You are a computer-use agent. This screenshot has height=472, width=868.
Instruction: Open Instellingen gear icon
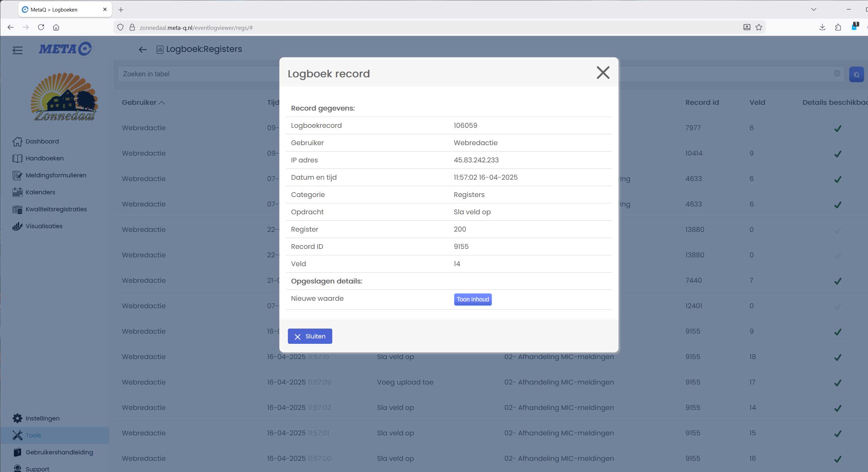tap(17, 418)
